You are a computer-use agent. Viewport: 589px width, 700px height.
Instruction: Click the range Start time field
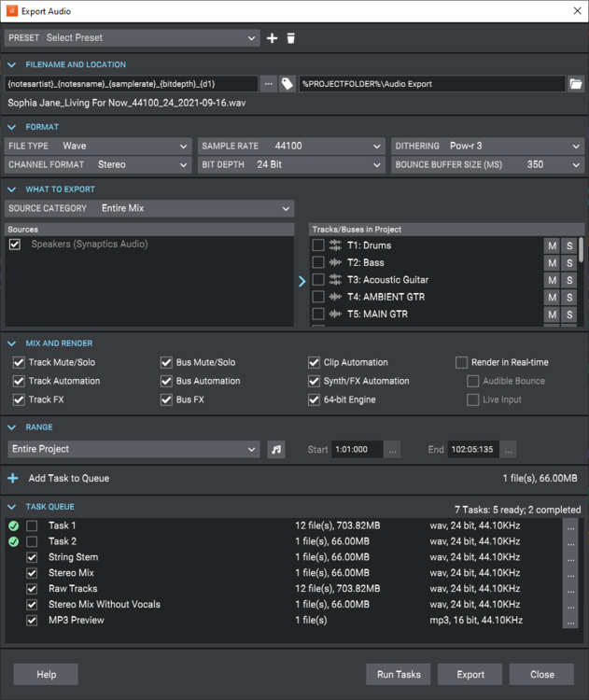pyautogui.click(x=357, y=450)
